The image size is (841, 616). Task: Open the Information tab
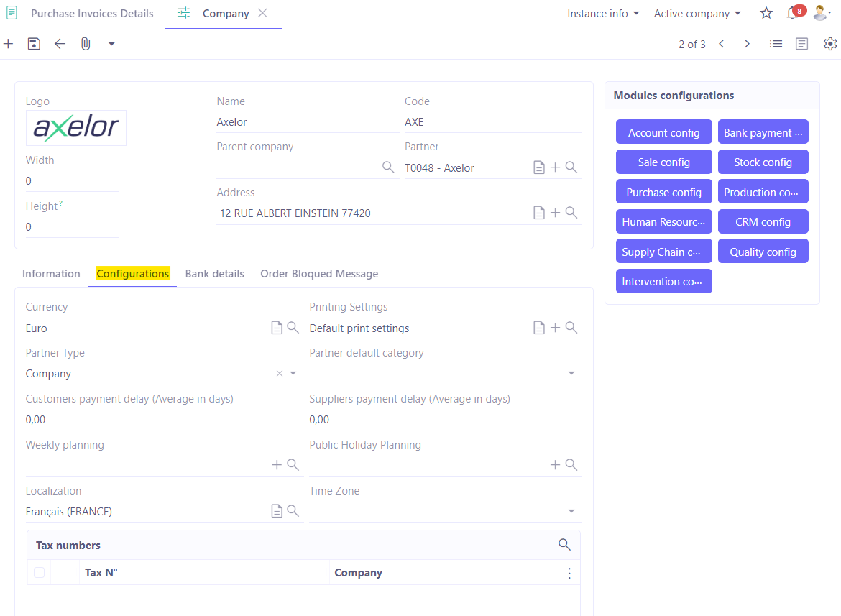(51, 274)
